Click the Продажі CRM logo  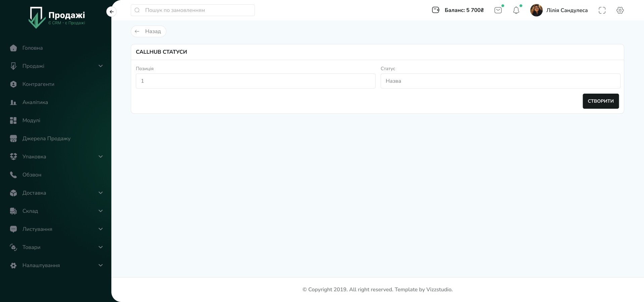click(57, 17)
